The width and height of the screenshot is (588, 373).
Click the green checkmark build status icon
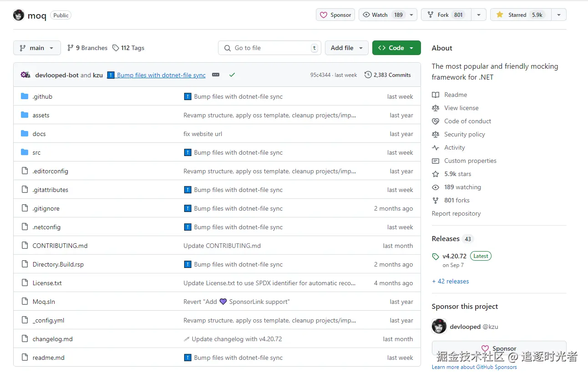click(232, 75)
